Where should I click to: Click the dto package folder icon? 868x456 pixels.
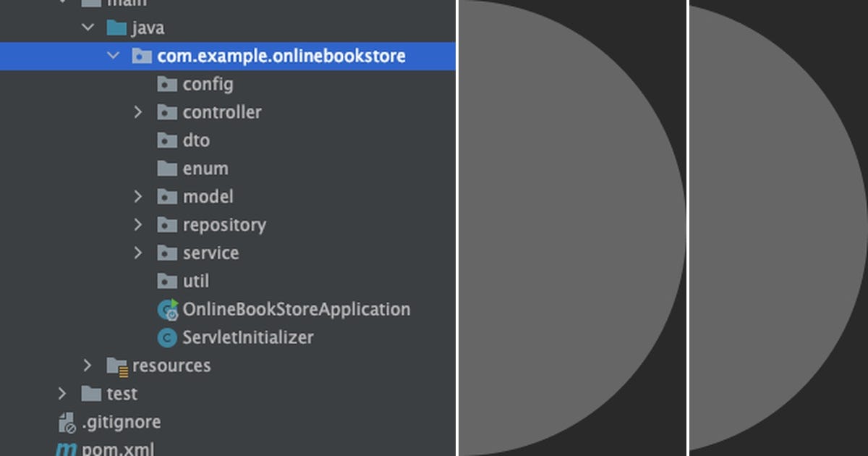(166, 140)
